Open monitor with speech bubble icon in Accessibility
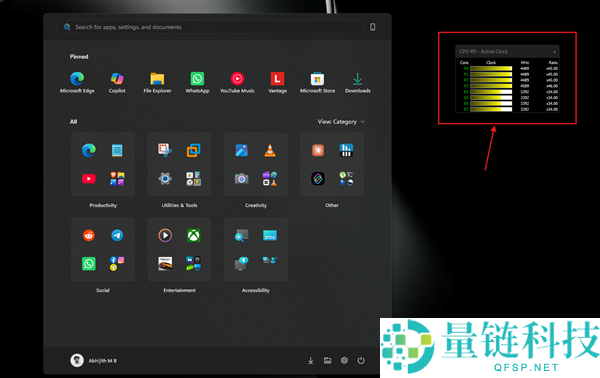 tap(241, 264)
